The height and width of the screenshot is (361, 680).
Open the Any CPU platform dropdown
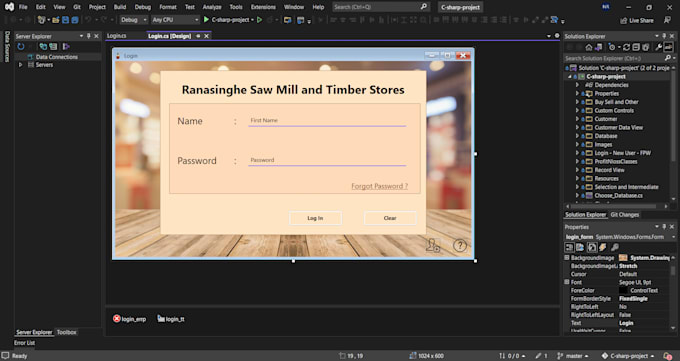[175, 20]
